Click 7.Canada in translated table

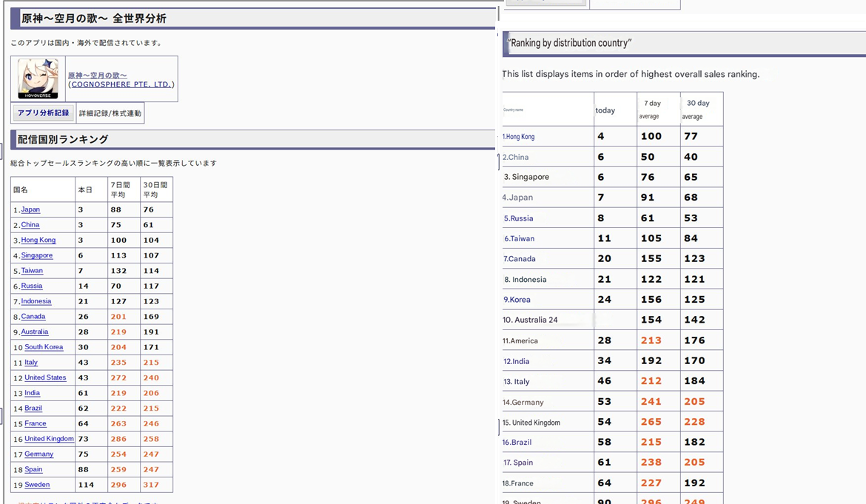point(519,259)
